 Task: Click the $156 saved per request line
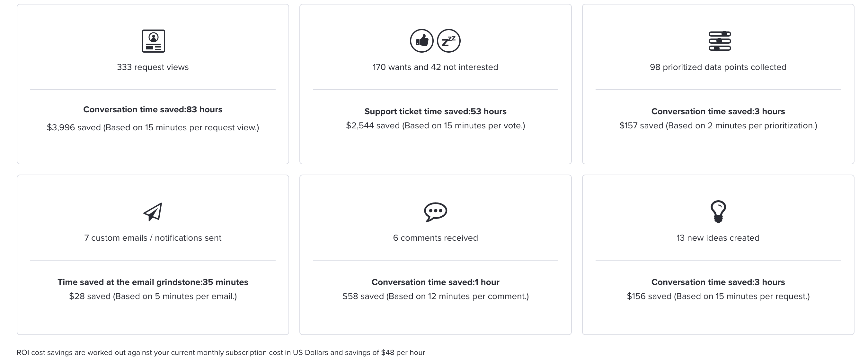(718, 296)
